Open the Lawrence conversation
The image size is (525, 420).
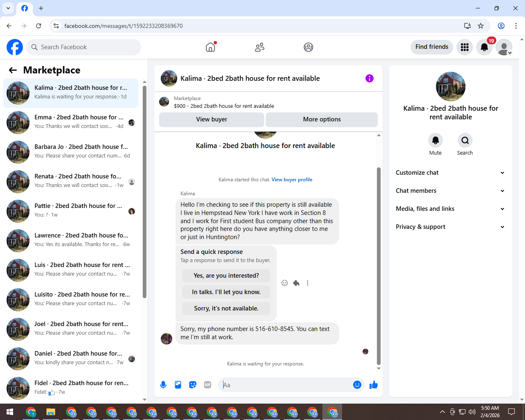(x=71, y=241)
